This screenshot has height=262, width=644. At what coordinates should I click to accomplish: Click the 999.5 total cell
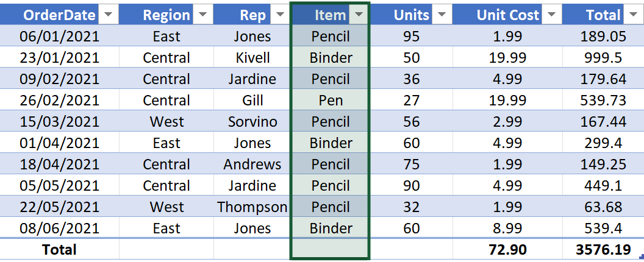602,58
